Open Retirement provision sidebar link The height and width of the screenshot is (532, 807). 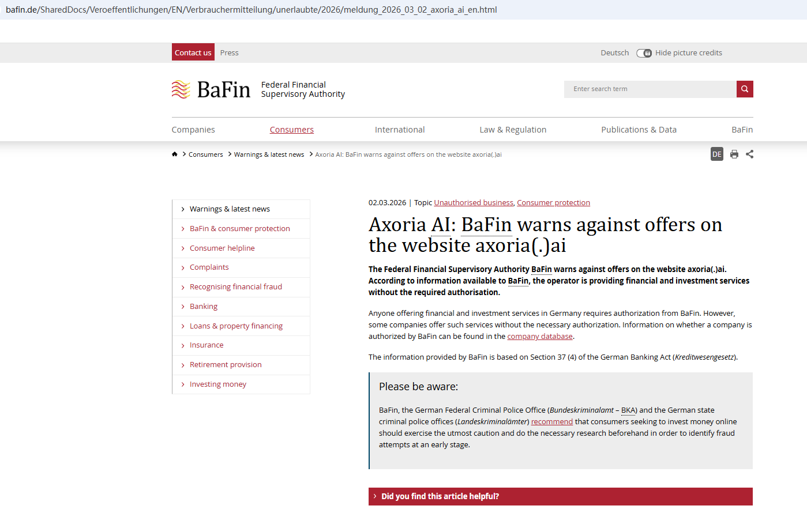click(226, 365)
